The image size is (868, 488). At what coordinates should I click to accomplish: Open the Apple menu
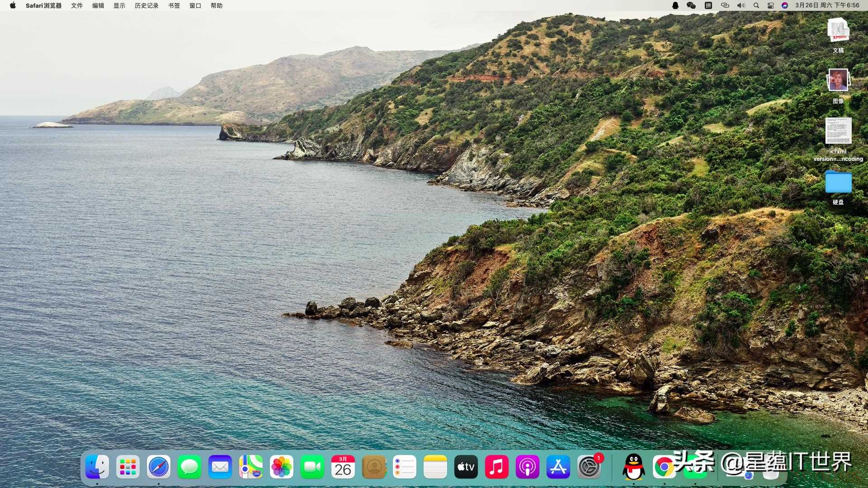13,5
